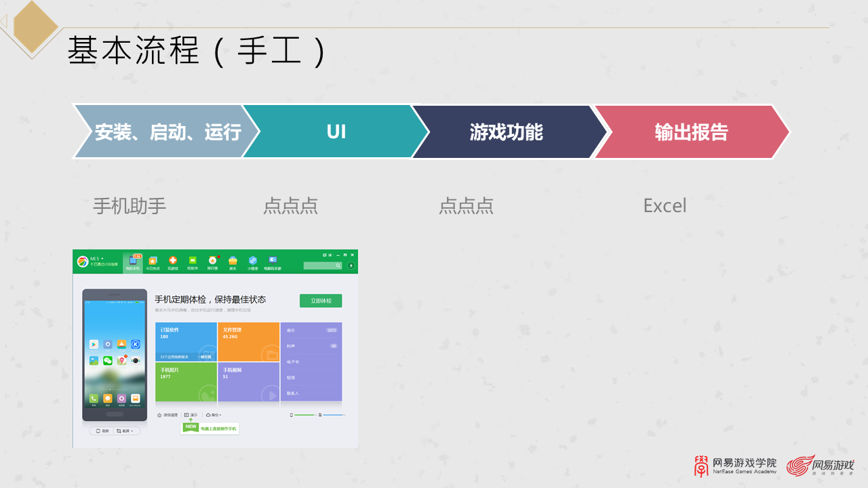Viewport: 868px width, 488px height.
Task: Select the 电脑玩手游 monitor icon
Action: point(272,260)
